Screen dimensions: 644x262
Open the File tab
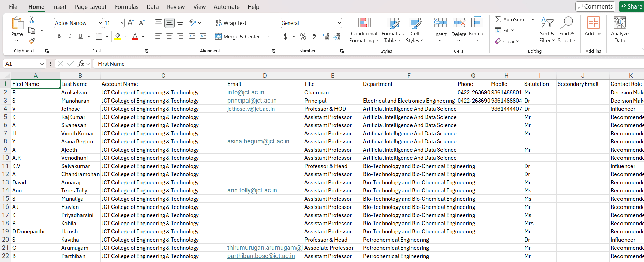coord(13,7)
